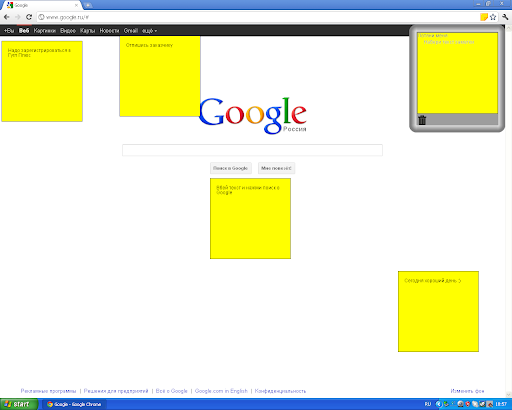Viewport: 512px width, 410px height.
Task: Open Рекламные программы footer link
Action: pyautogui.click(x=48, y=391)
